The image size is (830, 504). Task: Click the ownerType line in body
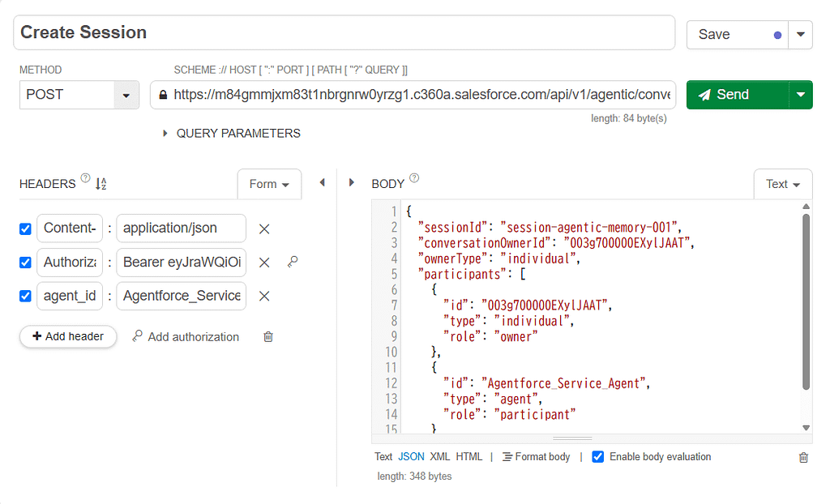click(498, 258)
